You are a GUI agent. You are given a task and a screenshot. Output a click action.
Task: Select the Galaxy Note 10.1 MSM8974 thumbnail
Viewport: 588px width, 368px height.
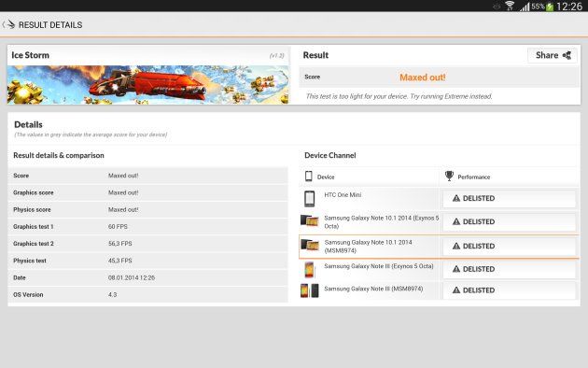310,246
